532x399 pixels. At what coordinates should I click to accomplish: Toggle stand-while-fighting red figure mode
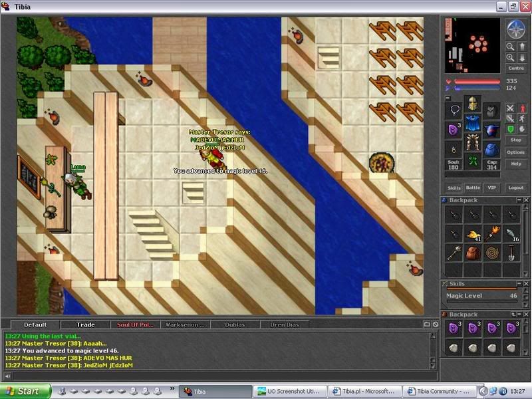(x=522, y=108)
